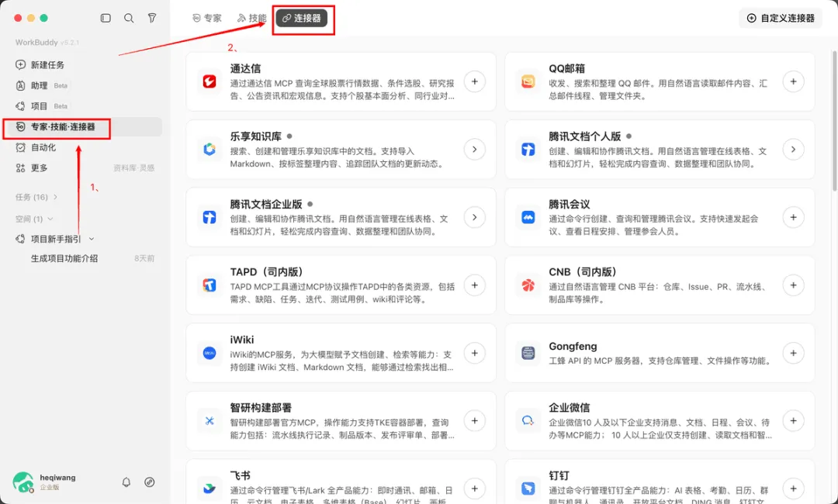Collapse the 空间 (1) section

click(34, 219)
